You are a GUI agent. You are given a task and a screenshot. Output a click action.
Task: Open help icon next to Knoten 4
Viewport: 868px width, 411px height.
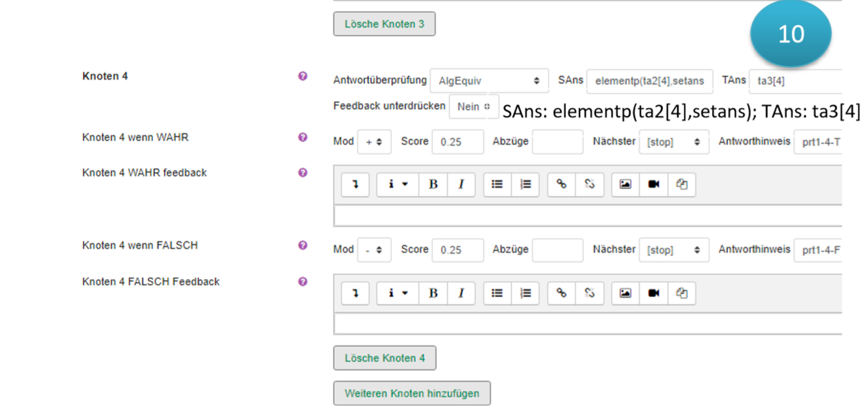[303, 76]
